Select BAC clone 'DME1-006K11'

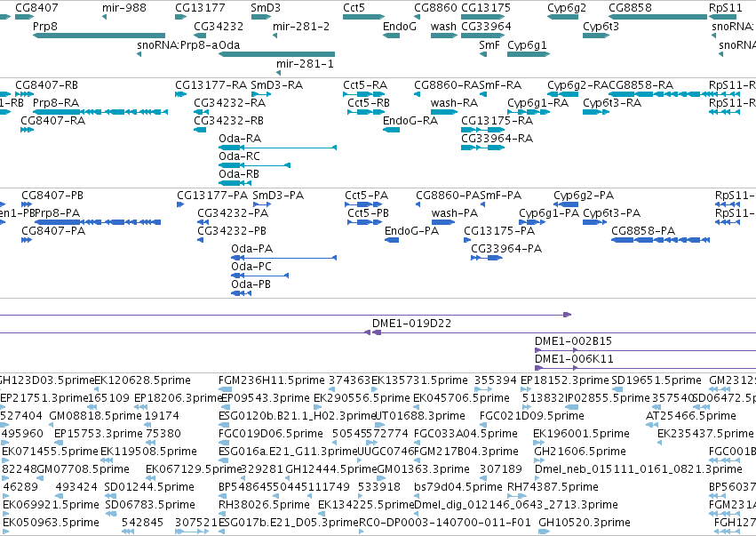click(574, 359)
